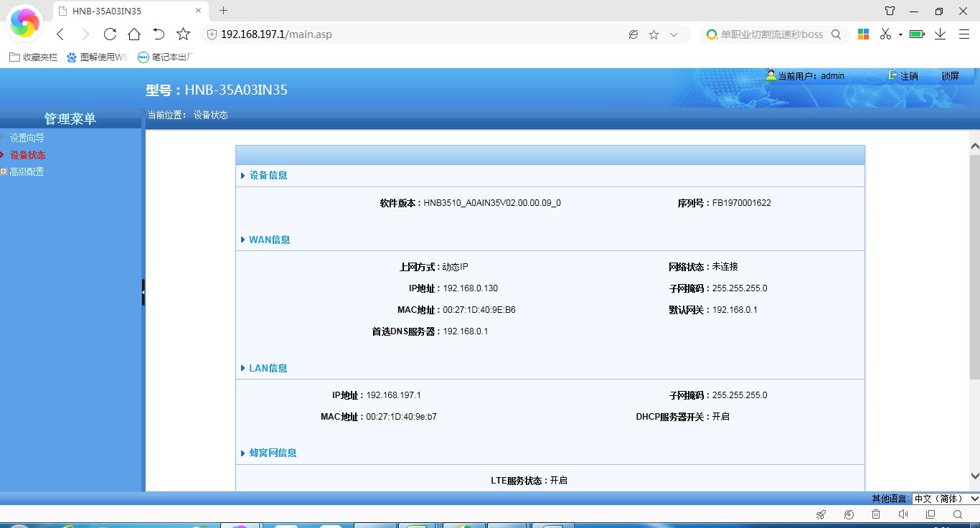Expand the 高级配置 tree node
980x528 pixels.
(4, 171)
